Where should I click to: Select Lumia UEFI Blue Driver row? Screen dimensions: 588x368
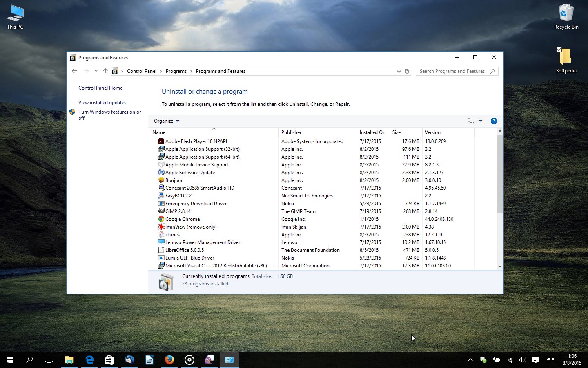tap(312, 258)
